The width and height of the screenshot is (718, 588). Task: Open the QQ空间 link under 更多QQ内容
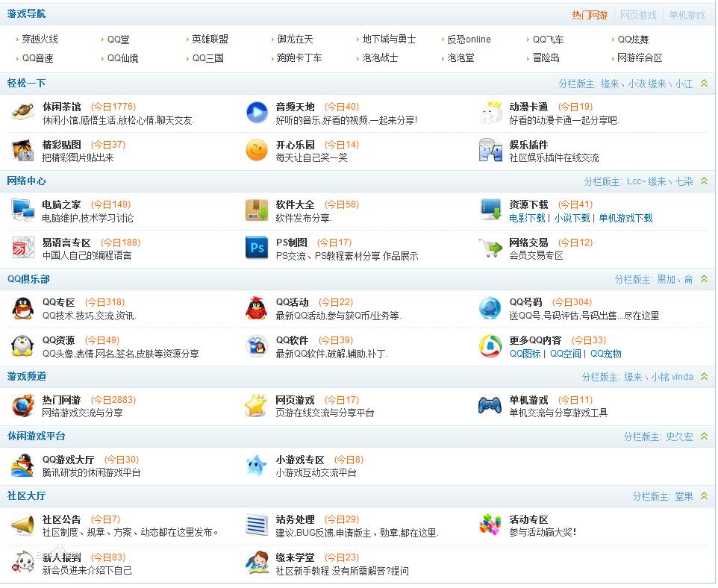pos(565,354)
